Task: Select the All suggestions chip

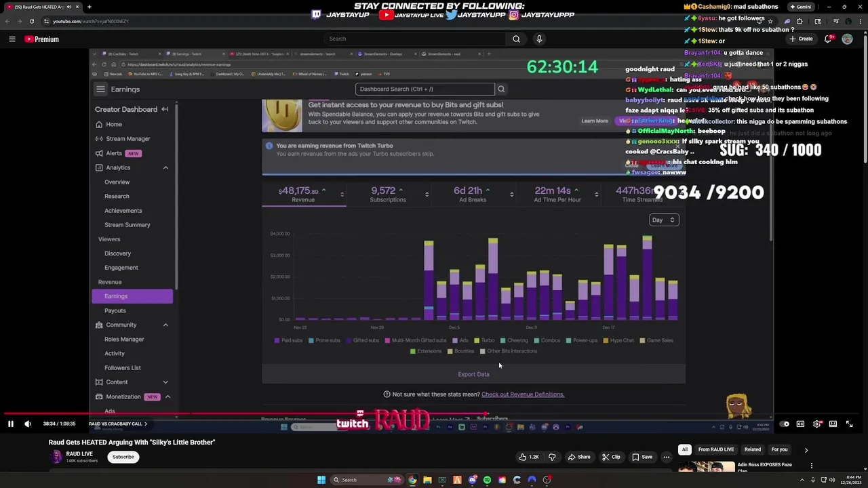Action: click(685, 449)
